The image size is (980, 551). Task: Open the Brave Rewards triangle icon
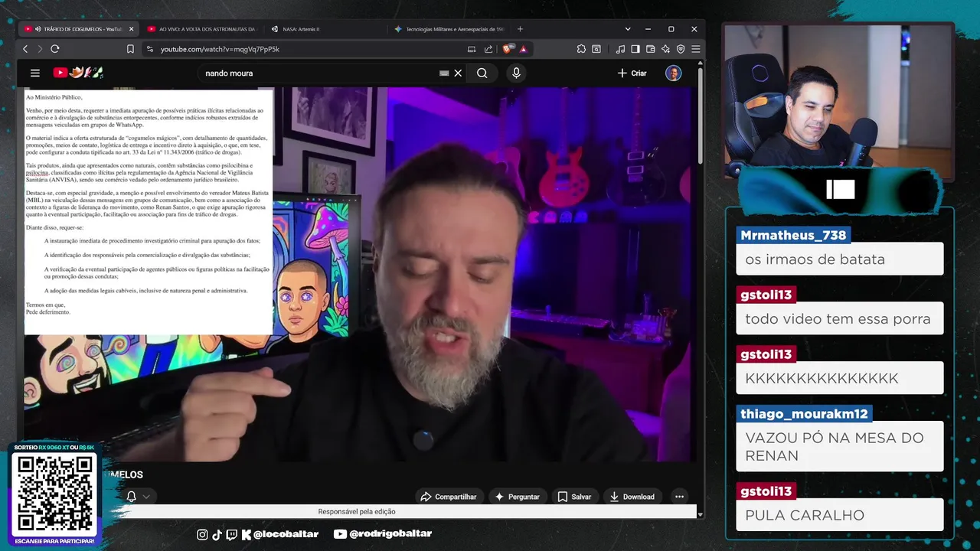524,49
